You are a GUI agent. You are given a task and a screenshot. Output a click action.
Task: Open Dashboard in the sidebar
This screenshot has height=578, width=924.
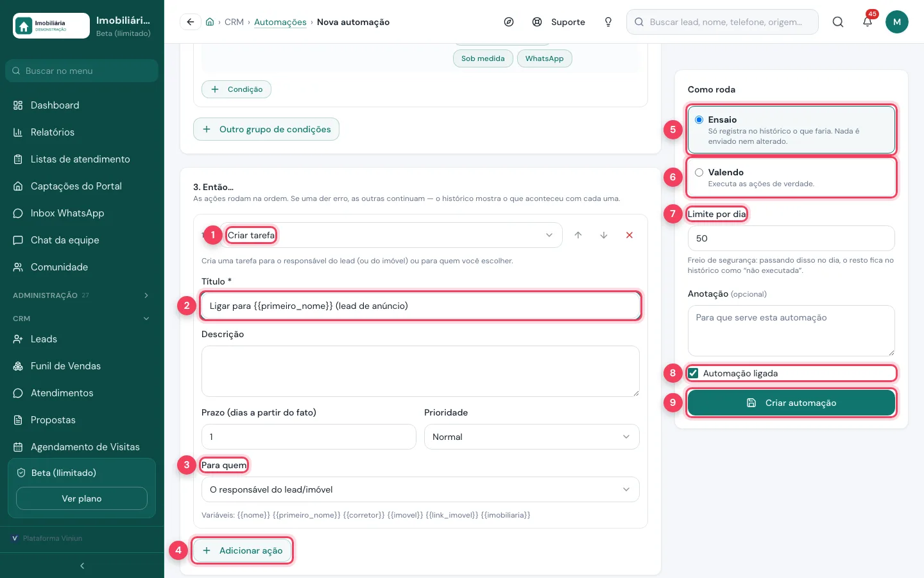(81, 105)
